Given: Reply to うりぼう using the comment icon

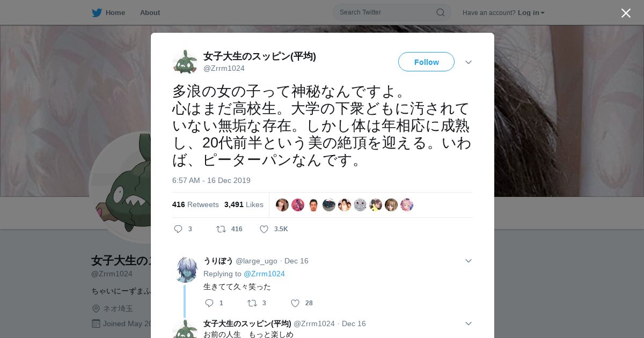Looking at the screenshot, I should point(209,303).
